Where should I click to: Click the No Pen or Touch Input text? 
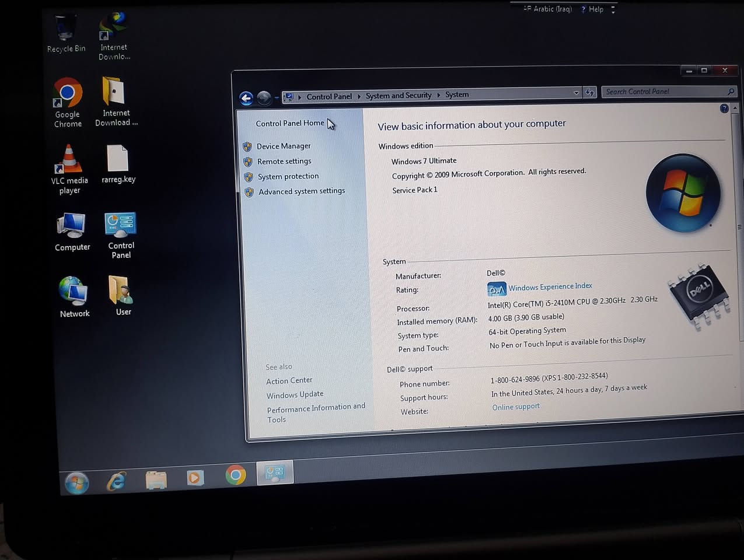tap(567, 342)
